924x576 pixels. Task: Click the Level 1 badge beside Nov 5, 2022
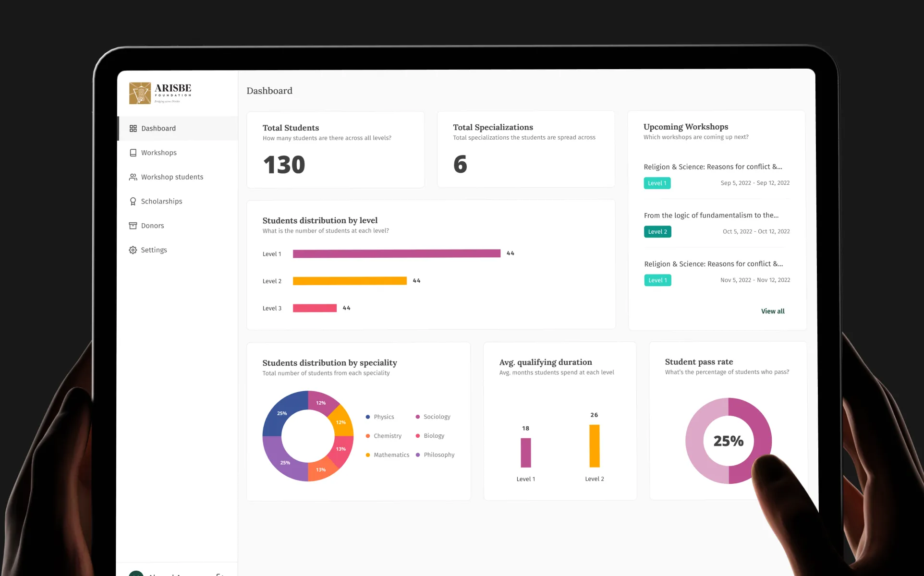point(657,280)
